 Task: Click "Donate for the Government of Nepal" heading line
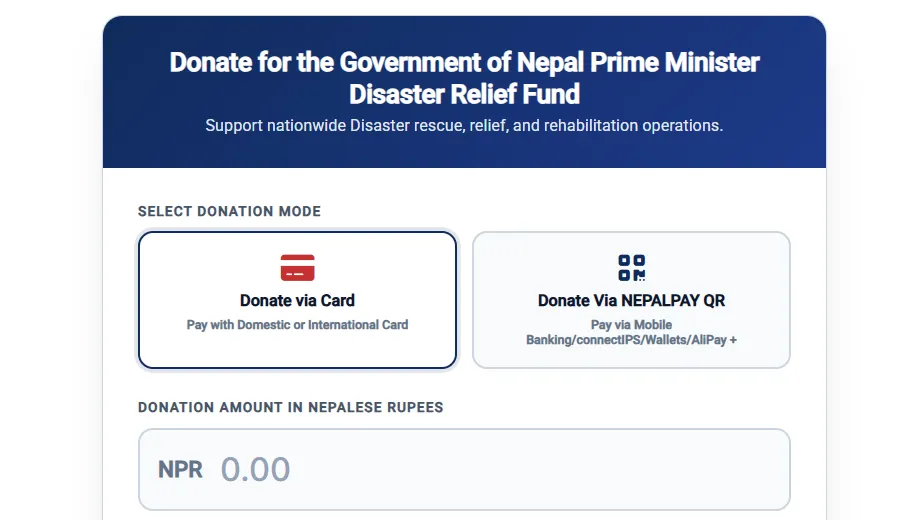(x=376, y=62)
